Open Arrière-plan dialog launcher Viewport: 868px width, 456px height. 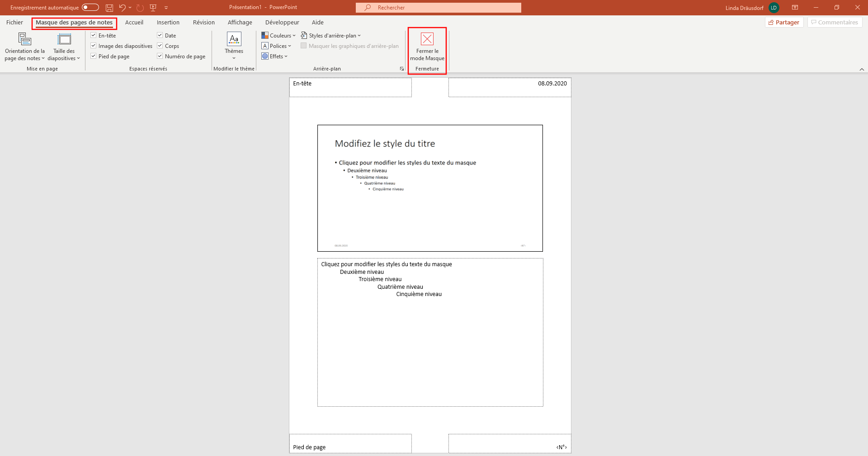pyautogui.click(x=402, y=69)
